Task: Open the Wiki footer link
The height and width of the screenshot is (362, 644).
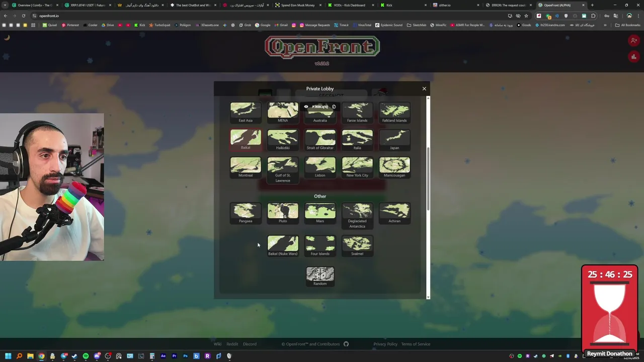Action: tap(217, 344)
